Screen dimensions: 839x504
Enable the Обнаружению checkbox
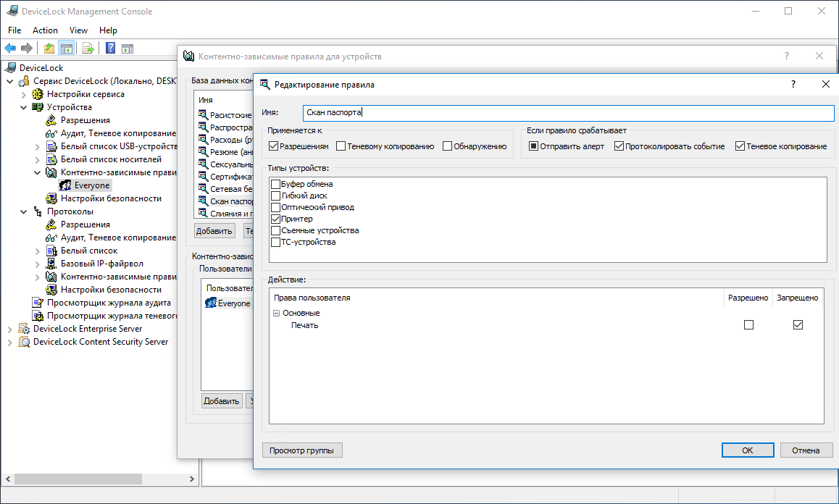tap(447, 146)
